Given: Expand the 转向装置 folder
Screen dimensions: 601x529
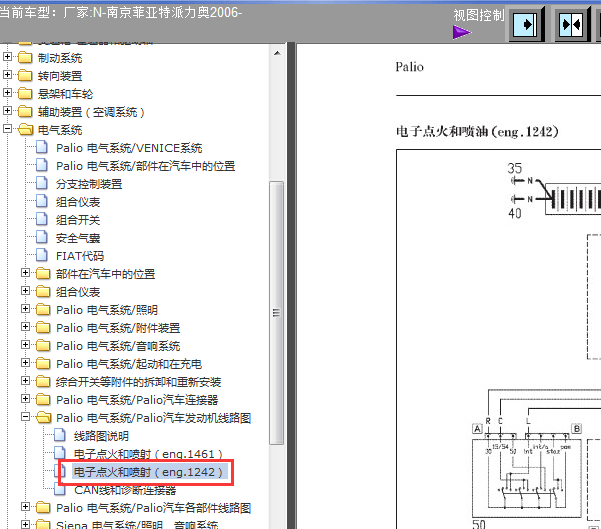Looking at the screenshot, I should (7, 75).
